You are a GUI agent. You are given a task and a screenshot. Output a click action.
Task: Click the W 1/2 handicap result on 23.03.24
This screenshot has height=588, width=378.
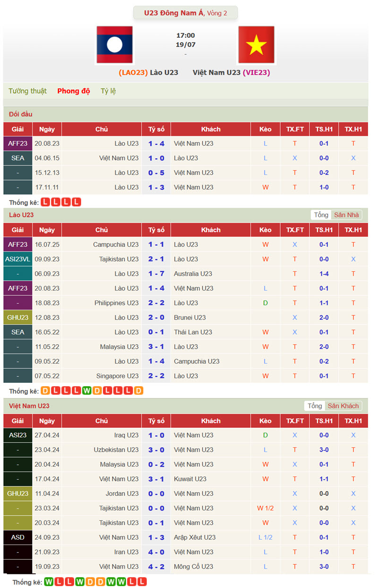point(266,509)
